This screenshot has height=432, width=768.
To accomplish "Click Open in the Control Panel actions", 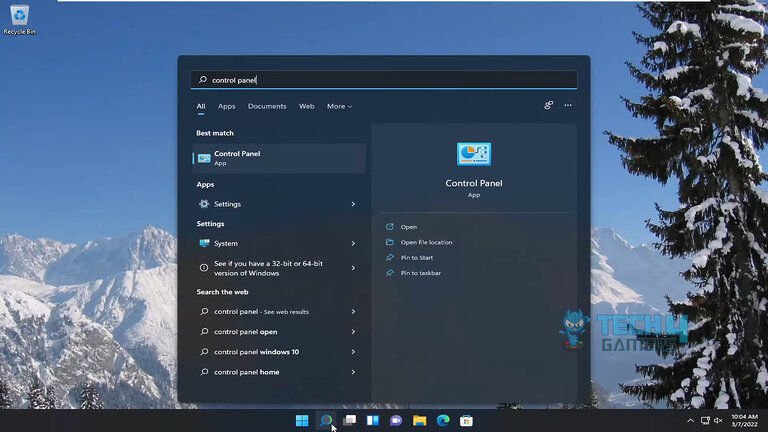I will [x=408, y=227].
